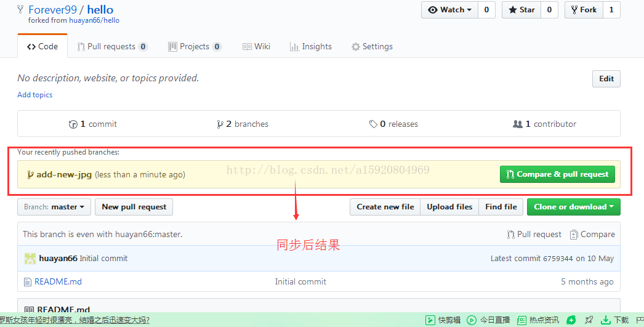The image size is (644, 327).
Task: View the 1 contributor link
Action: [545, 124]
